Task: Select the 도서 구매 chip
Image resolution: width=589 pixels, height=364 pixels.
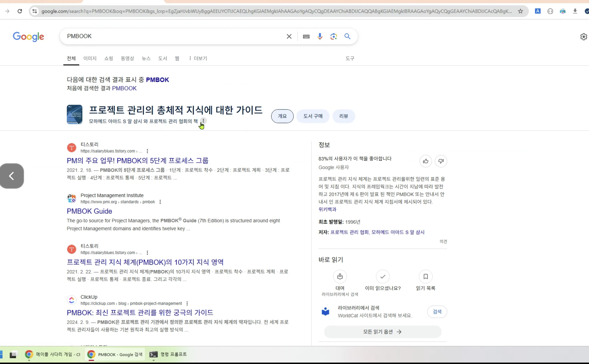Action: coord(313,116)
